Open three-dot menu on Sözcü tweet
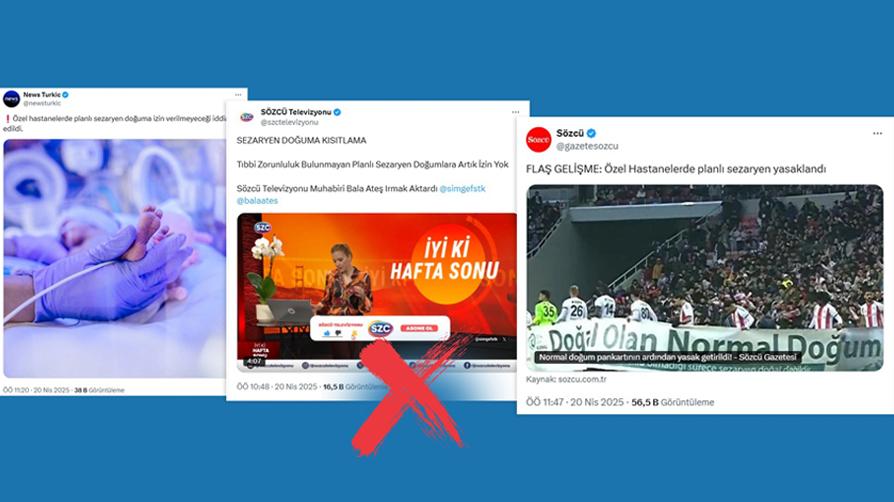This screenshot has height=502, width=894. coord(877,133)
